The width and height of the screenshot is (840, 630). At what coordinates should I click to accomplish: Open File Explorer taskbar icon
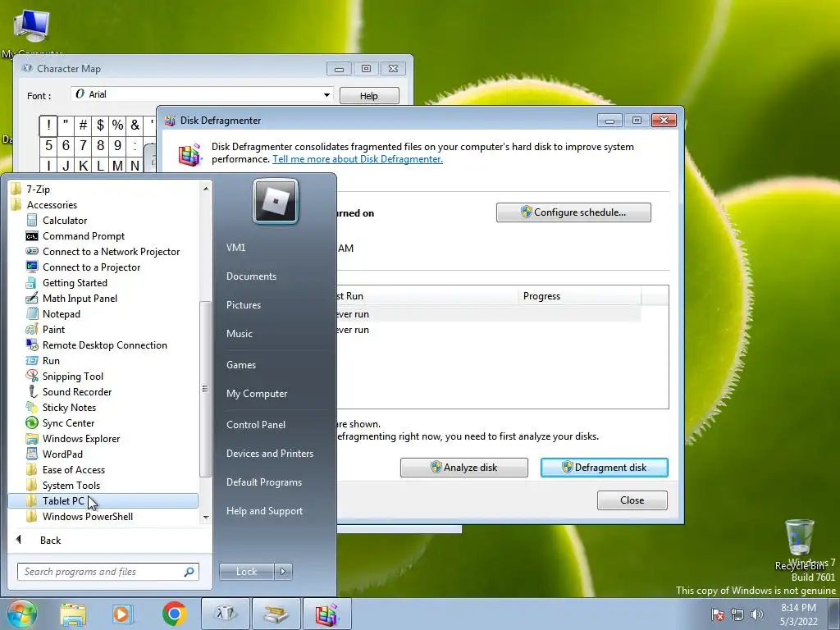(73, 614)
